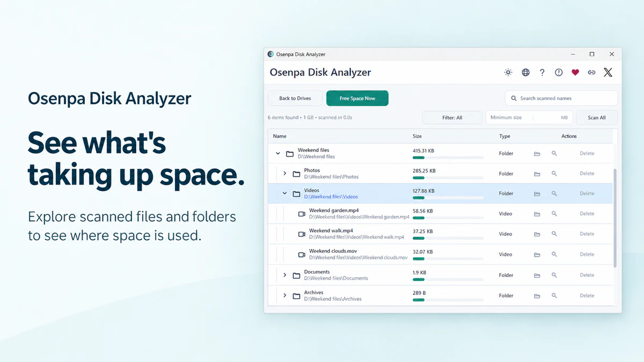
Task: Click the size bar for Weekend clouds.mov
Action: point(448,259)
